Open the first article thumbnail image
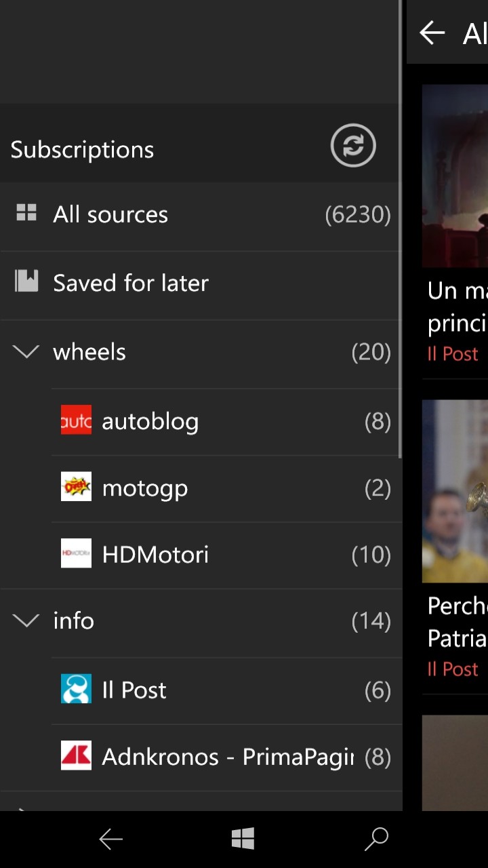This screenshot has height=868, width=488. click(455, 176)
